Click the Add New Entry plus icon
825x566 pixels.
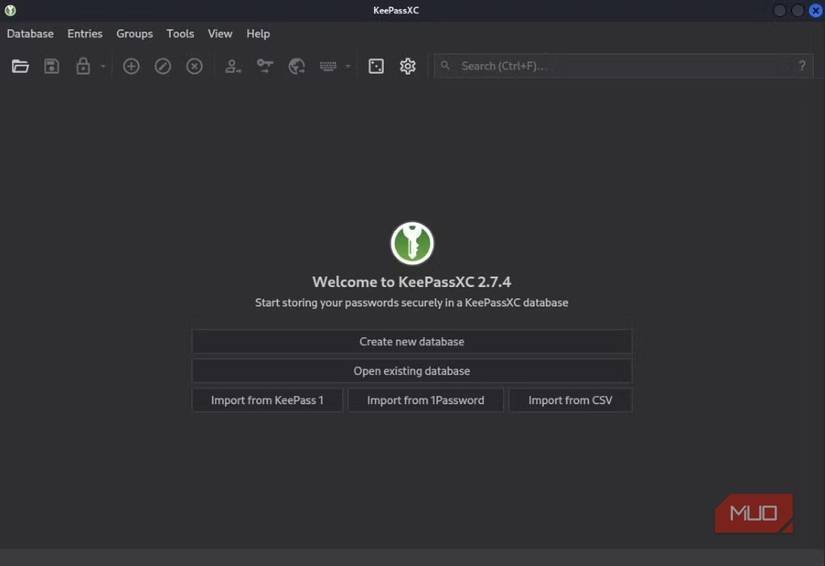(131, 66)
